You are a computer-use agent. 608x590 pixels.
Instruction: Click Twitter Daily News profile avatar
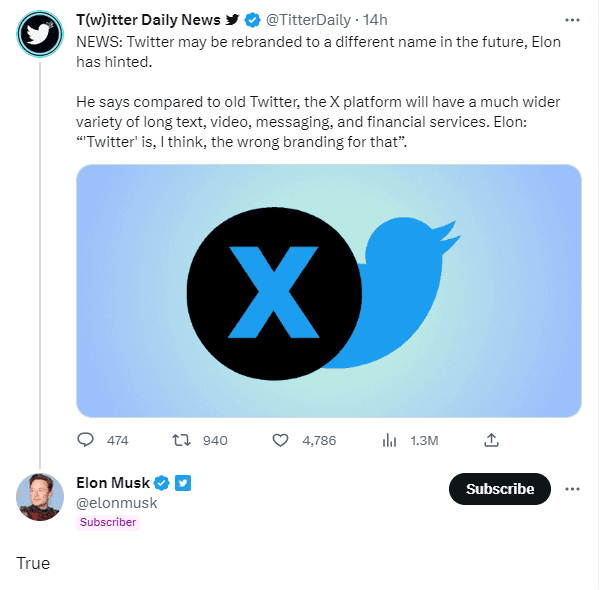(x=40, y=36)
